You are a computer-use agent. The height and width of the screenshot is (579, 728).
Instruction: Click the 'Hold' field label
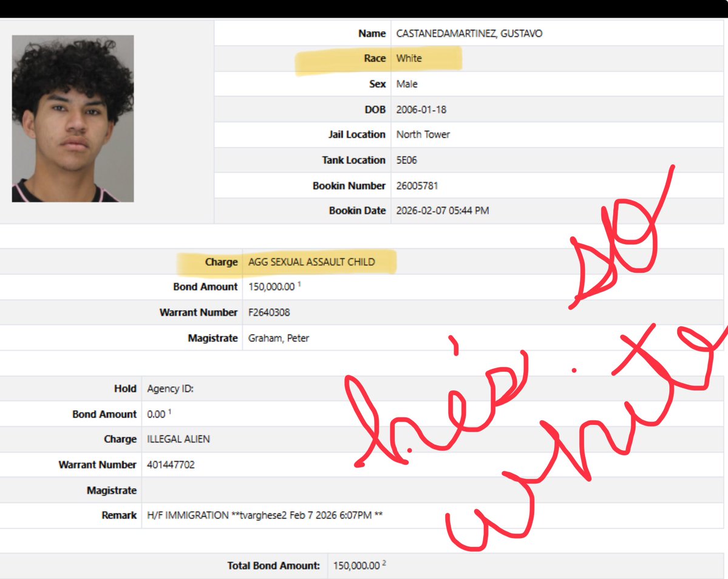(x=125, y=389)
